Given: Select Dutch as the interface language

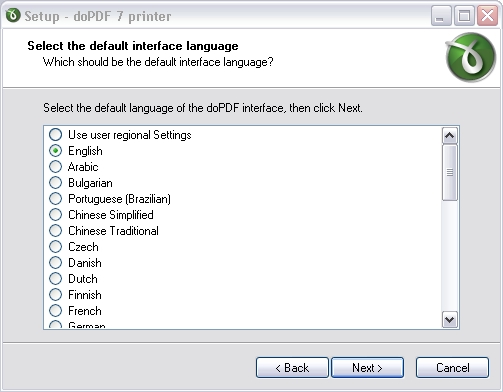Looking at the screenshot, I should click(x=56, y=279).
